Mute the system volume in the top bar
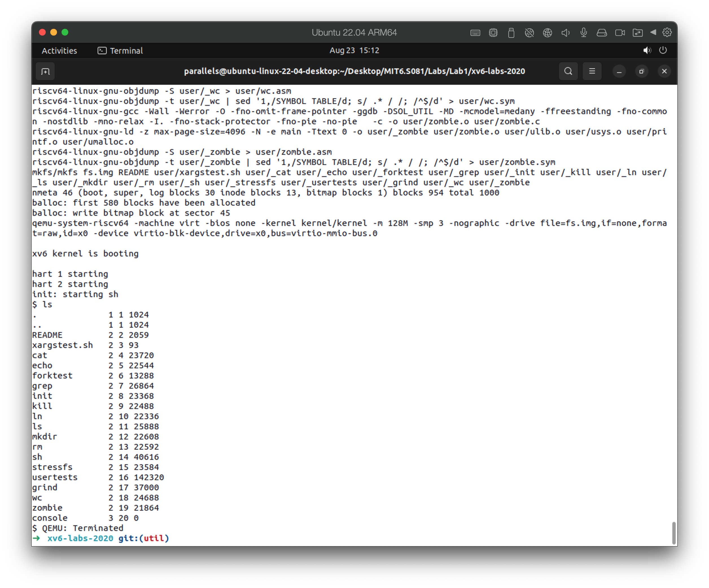709x588 pixels. click(647, 50)
